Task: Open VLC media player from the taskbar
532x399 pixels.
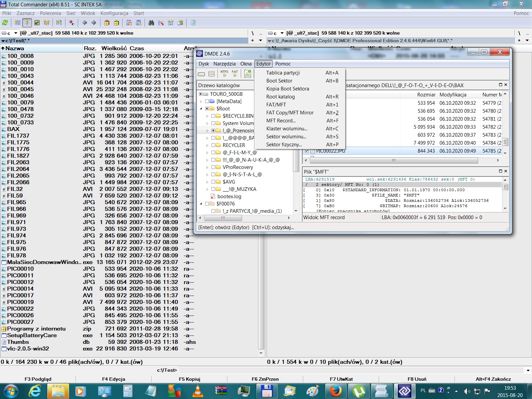Action: click(198, 391)
